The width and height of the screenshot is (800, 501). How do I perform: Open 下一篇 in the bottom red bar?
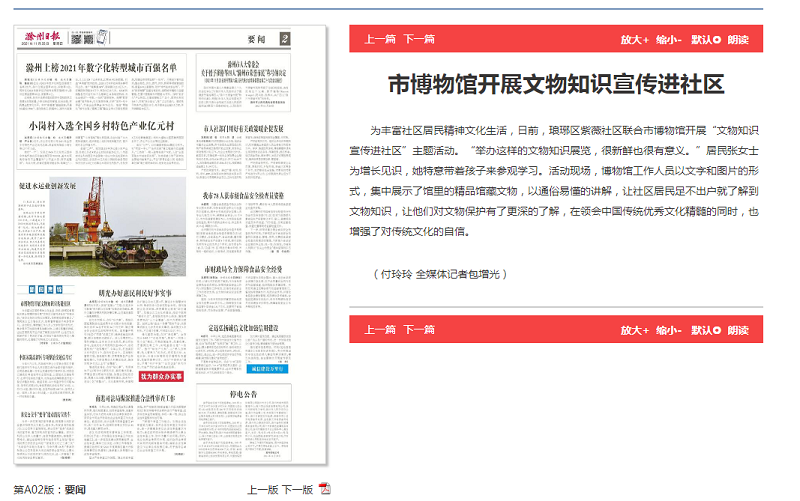[419, 330]
